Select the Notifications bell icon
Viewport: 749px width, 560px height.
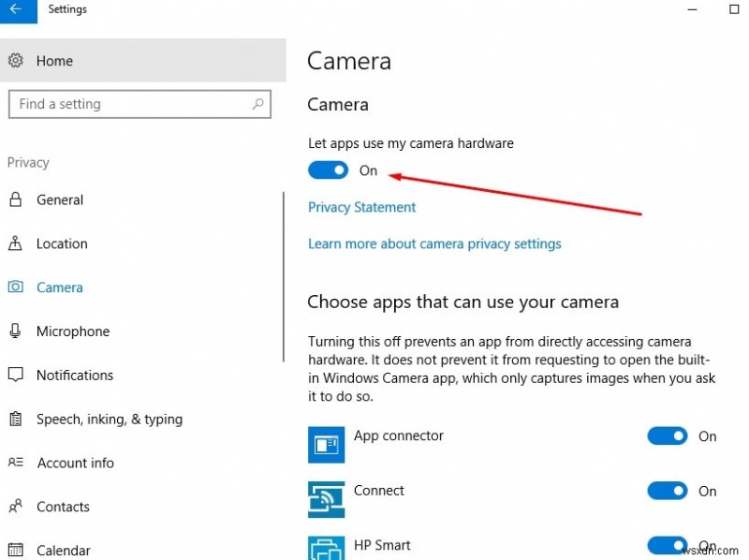[x=15, y=375]
